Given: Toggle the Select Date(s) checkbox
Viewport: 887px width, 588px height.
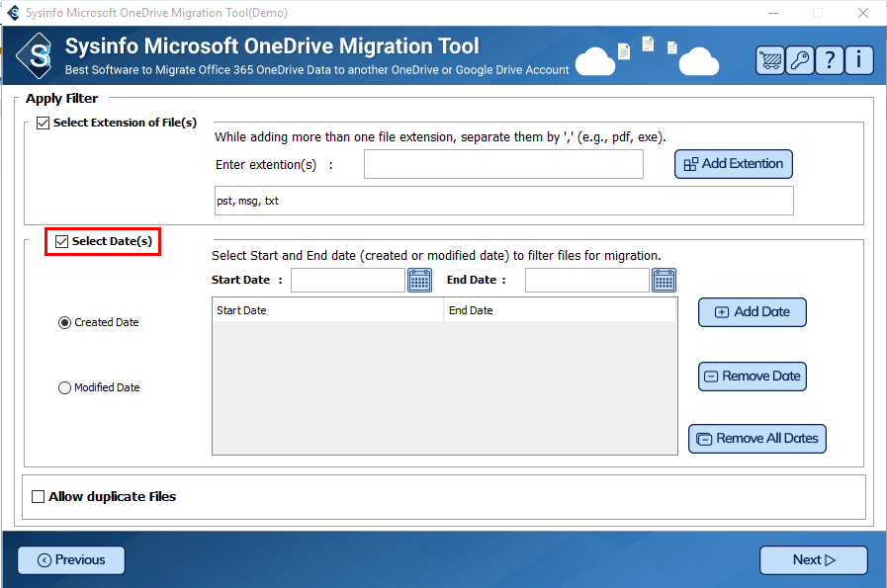Looking at the screenshot, I should [x=62, y=241].
